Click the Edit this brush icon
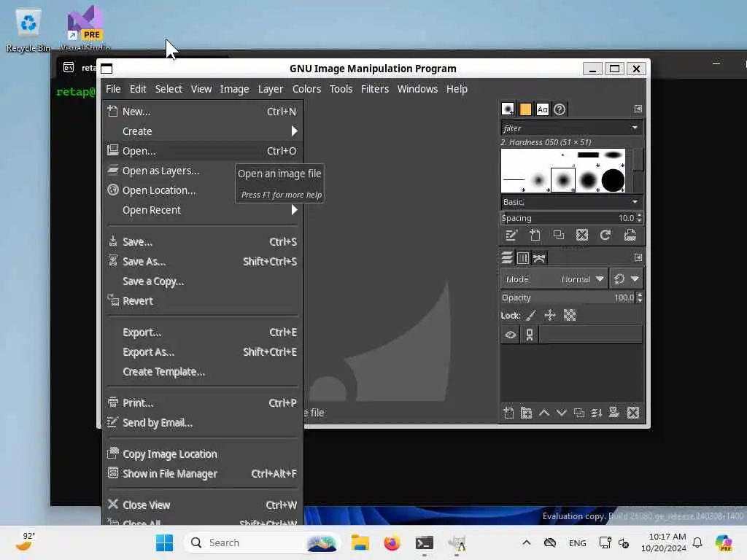 511,236
